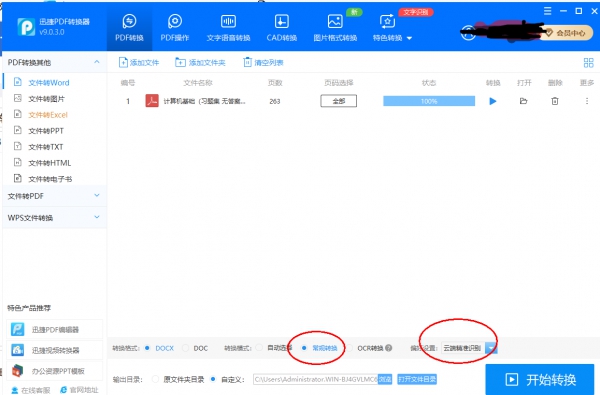Open output folder icon for the file row
Screen dimensions: 600x395
(523, 101)
